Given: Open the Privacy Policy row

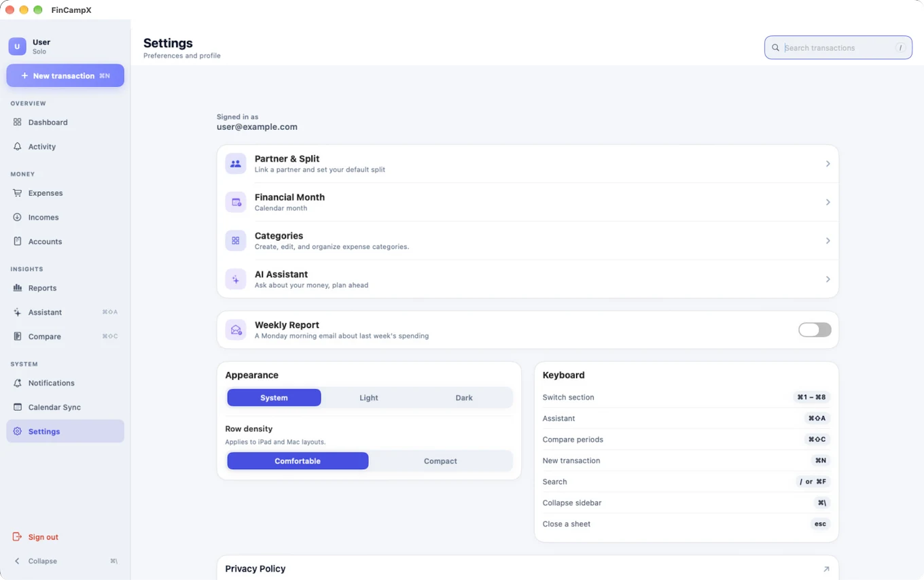Looking at the screenshot, I should coord(528,568).
